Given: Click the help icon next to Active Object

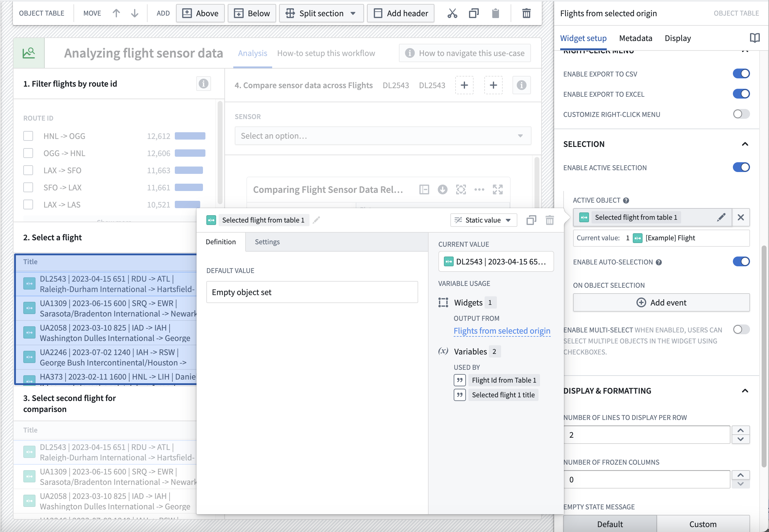Looking at the screenshot, I should coord(626,200).
